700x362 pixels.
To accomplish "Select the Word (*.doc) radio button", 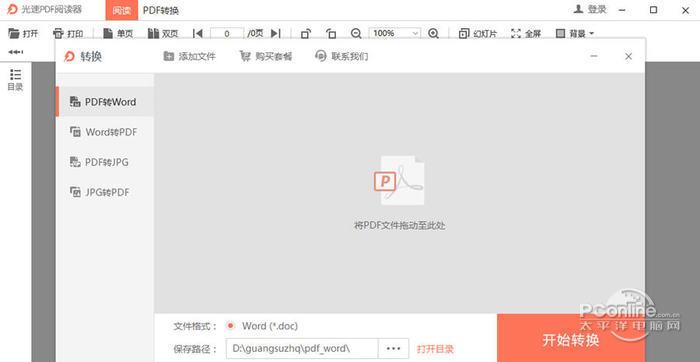I will click(x=230, y=326).
